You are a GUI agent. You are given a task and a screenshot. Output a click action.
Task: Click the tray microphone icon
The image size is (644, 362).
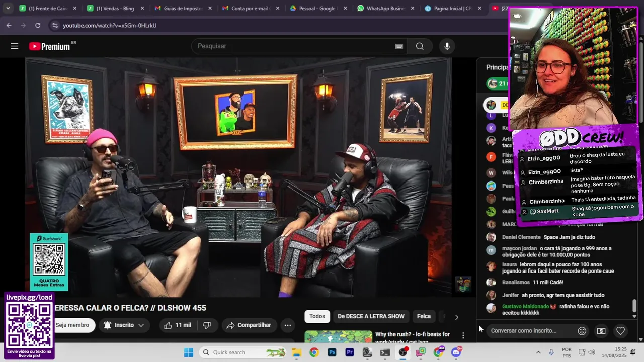[551, 352]
